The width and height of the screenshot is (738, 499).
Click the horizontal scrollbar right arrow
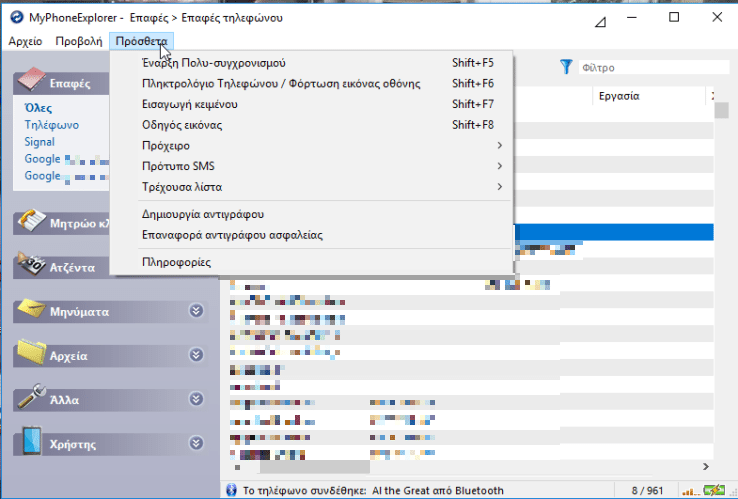[706, 467]
